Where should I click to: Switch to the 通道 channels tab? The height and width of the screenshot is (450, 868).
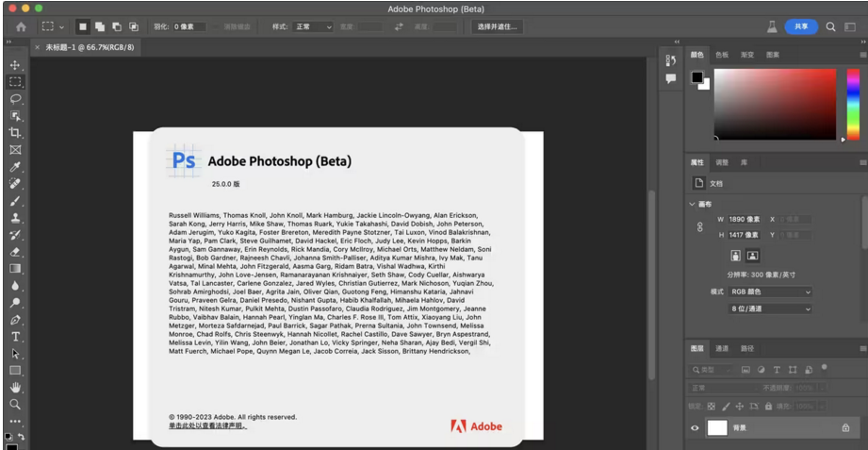click(x=722, y=348)
